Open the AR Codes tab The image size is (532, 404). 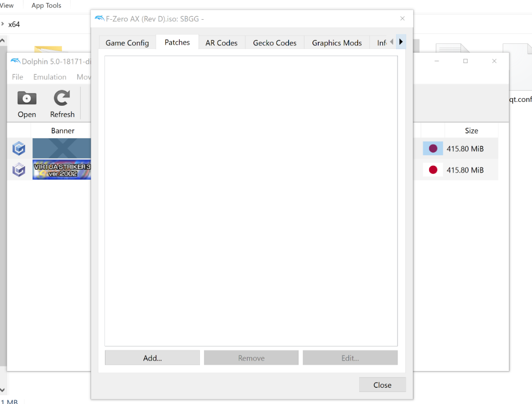(x=221, y=43)
